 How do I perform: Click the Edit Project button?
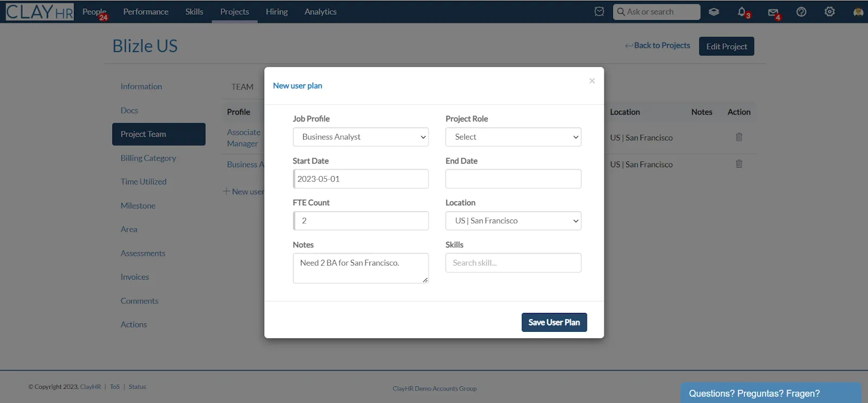(726, 46)
